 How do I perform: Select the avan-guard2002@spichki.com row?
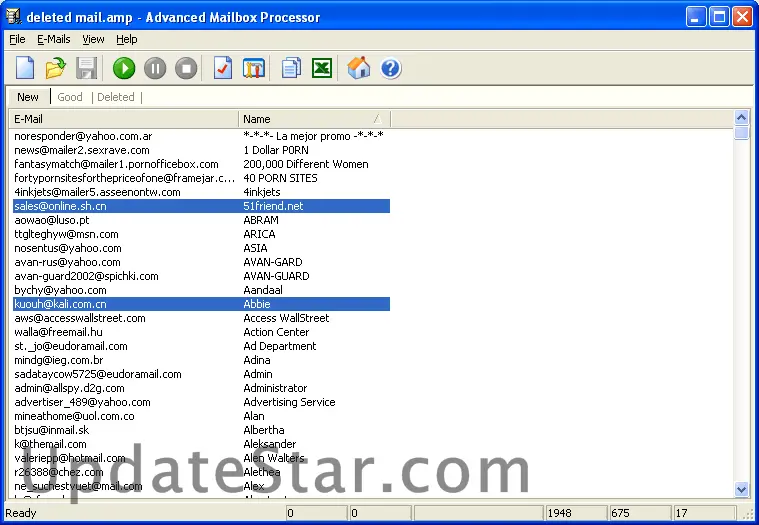click(201, 276)
